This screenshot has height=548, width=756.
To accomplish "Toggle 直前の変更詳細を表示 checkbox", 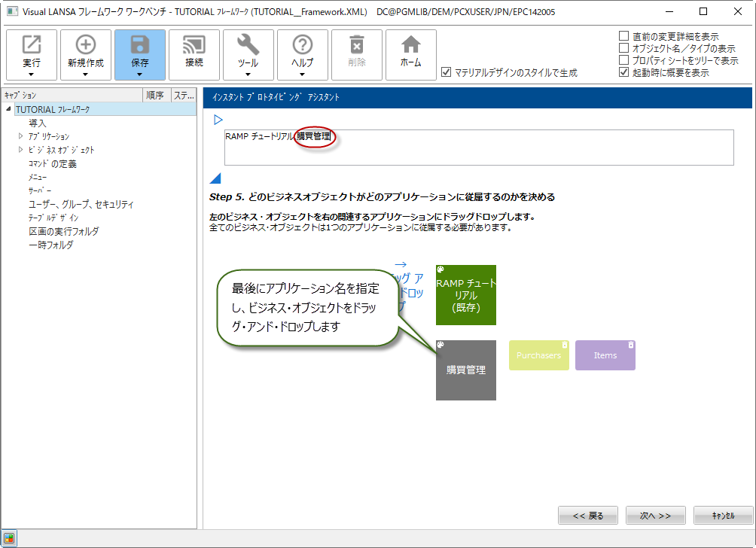I will pos(623,35).
